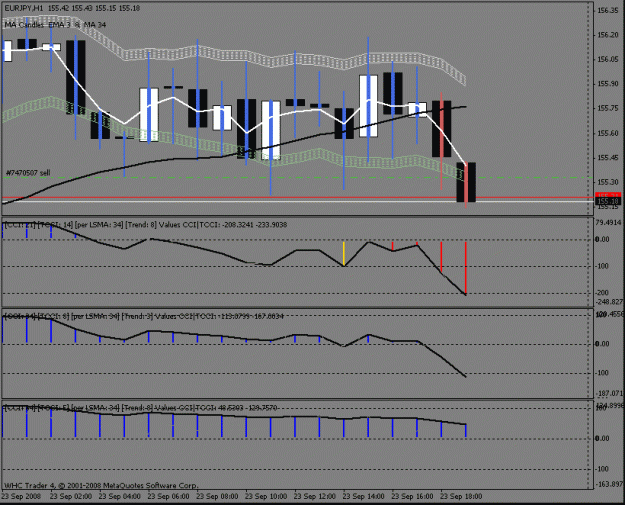
Task: Click the 155.45 price axis label
Action: coord(608,158)
